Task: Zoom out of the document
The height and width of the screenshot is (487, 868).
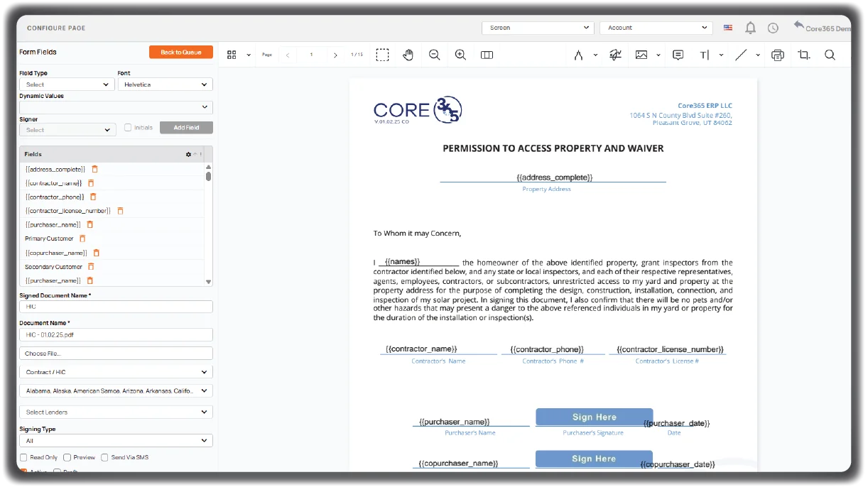Action: pos(434,55)
